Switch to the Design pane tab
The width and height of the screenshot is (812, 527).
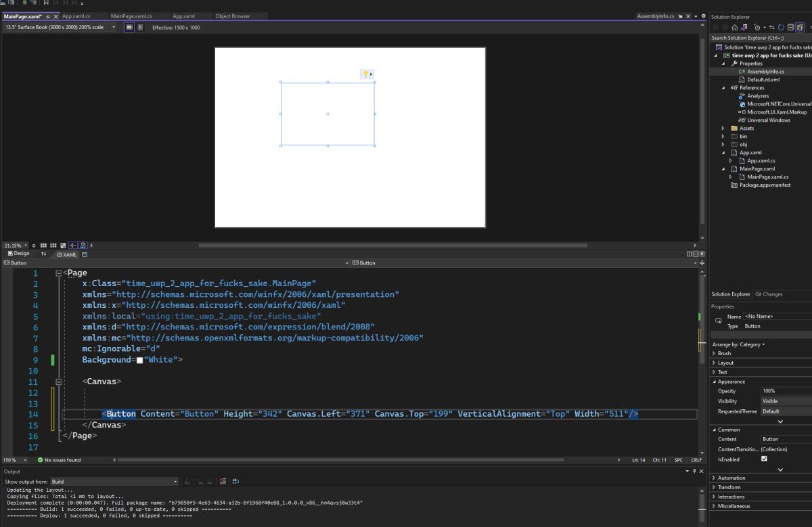coord(18,254)
